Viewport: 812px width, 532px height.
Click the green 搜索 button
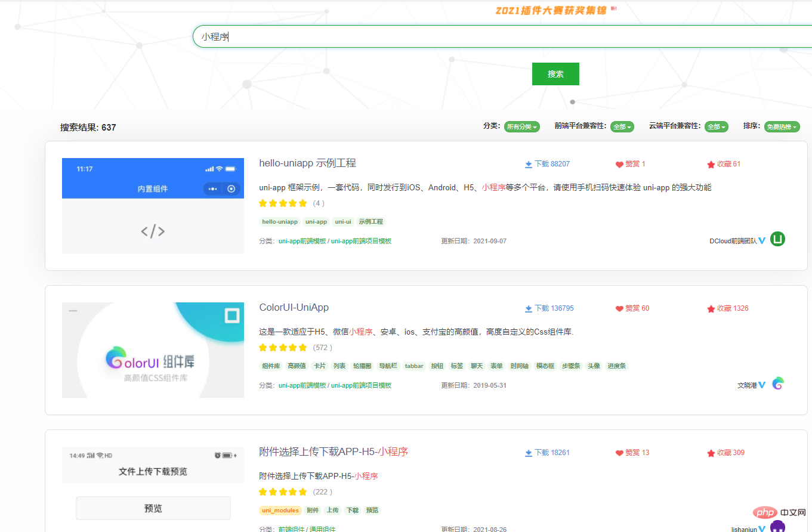pyautogui.click(x=555, y=74)
